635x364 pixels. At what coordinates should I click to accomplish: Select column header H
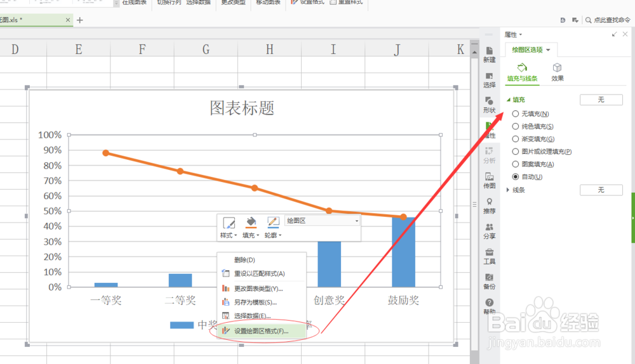pyautogui.click(x=269, y=49)
